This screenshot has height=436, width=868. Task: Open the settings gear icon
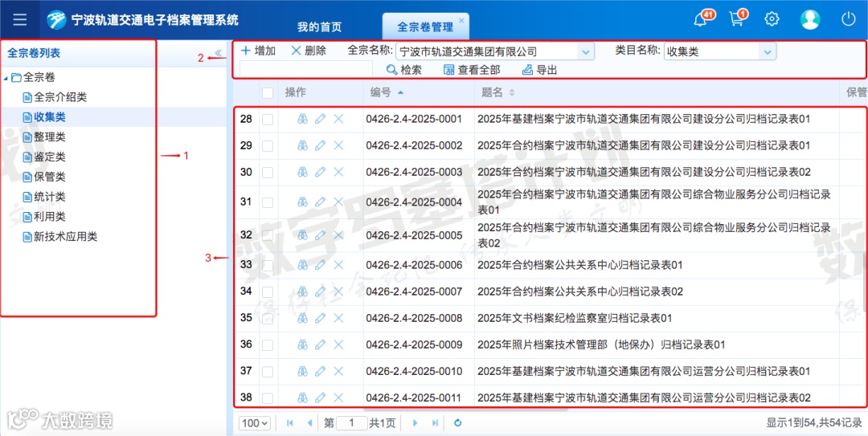[772, 19]
